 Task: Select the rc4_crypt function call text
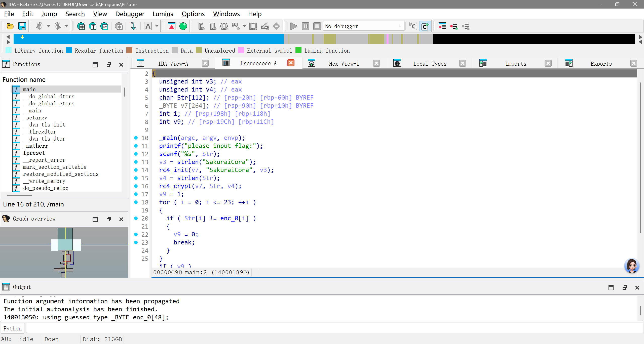point(175,186)
